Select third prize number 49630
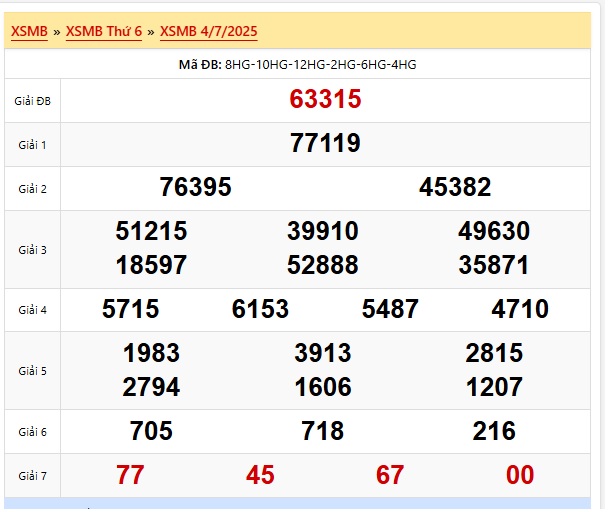 click(x=494, y=231)
